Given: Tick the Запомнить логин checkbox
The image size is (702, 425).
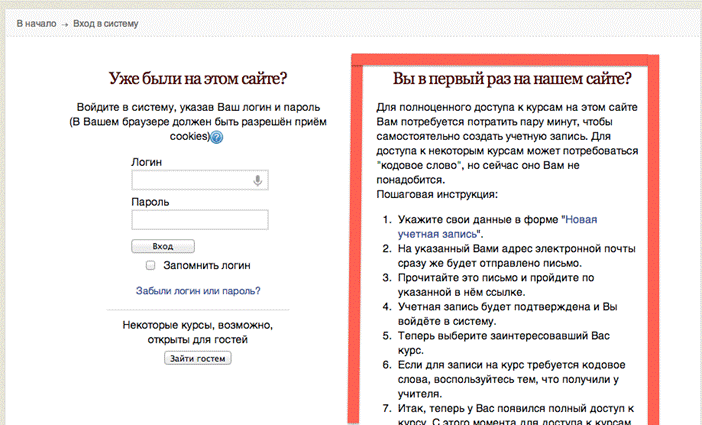Looking at the screenshot, I should click(150, 265).
